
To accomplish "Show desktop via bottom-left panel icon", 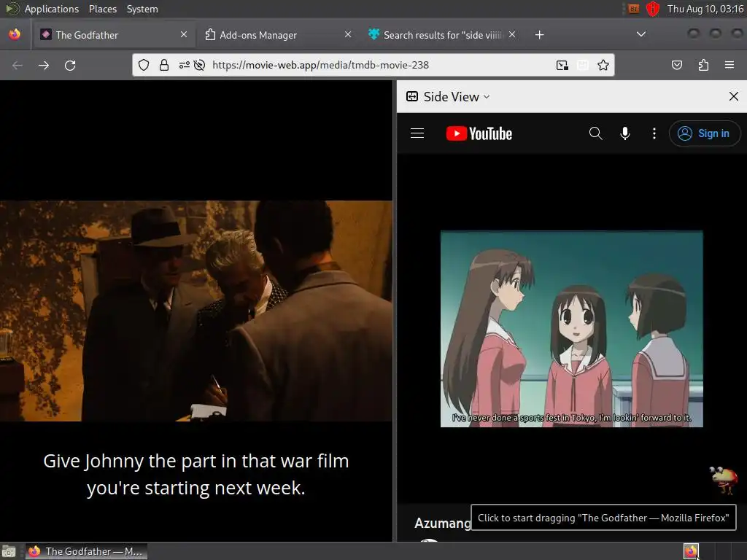I will click(9, 552).
